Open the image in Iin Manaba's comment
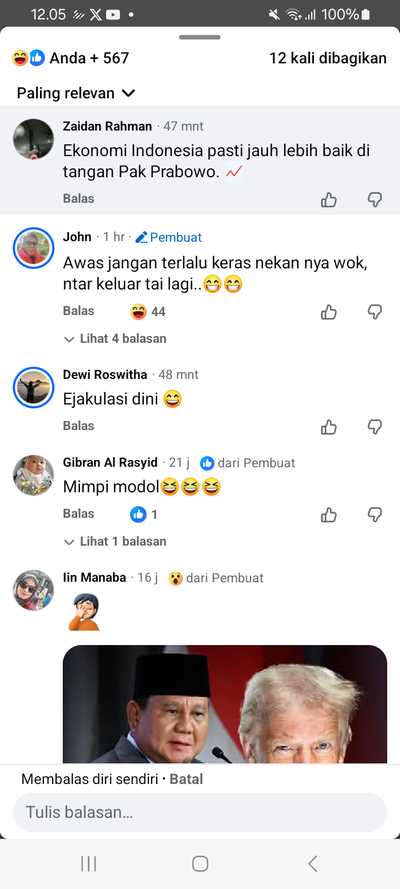Image resolution: width=400 pixels, height=889 pixels. point(225,704)
